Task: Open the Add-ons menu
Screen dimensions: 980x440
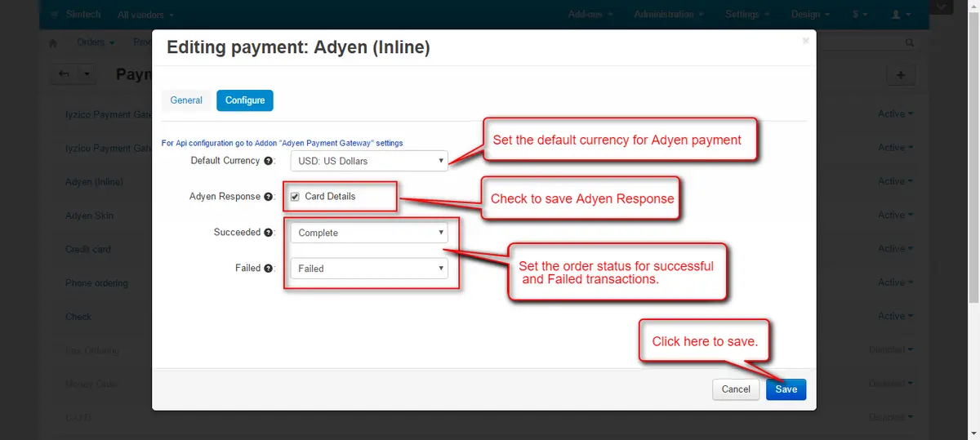Action: pos(591,15)
